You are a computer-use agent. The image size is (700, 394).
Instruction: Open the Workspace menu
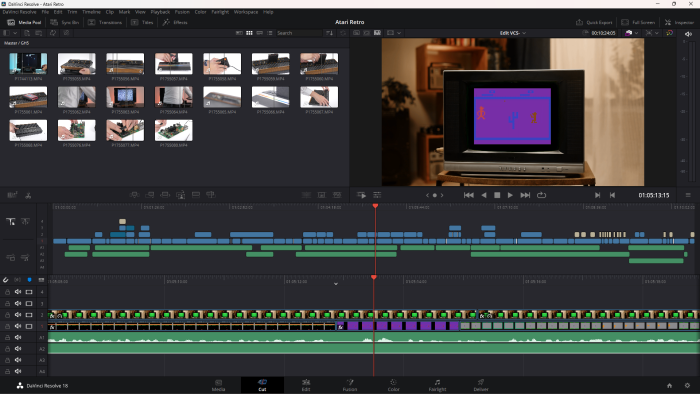coord(246,12)
